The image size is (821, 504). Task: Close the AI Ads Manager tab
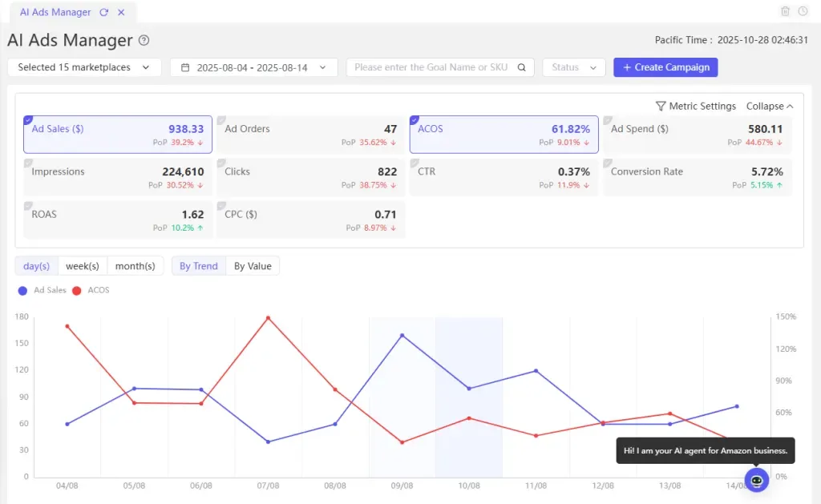point(121,12)
